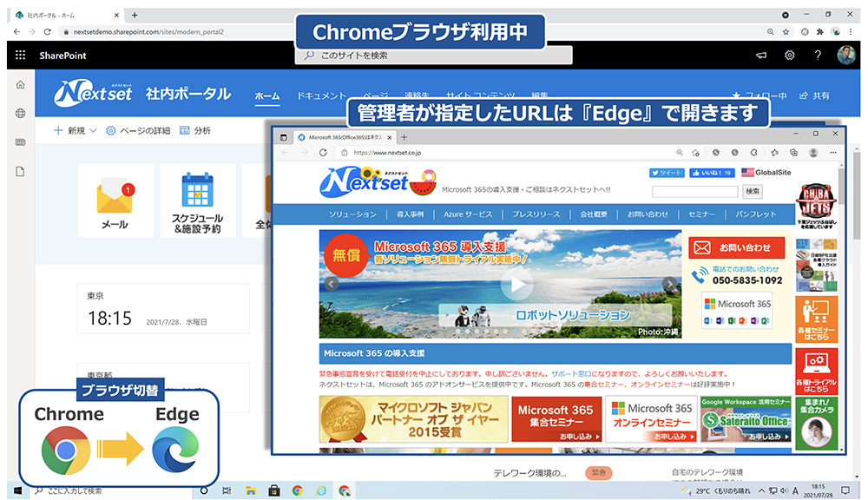This screenshot has width=868, height=500.
Task: Open the SharePoint app launcher grid
Action: pos(21,55)
